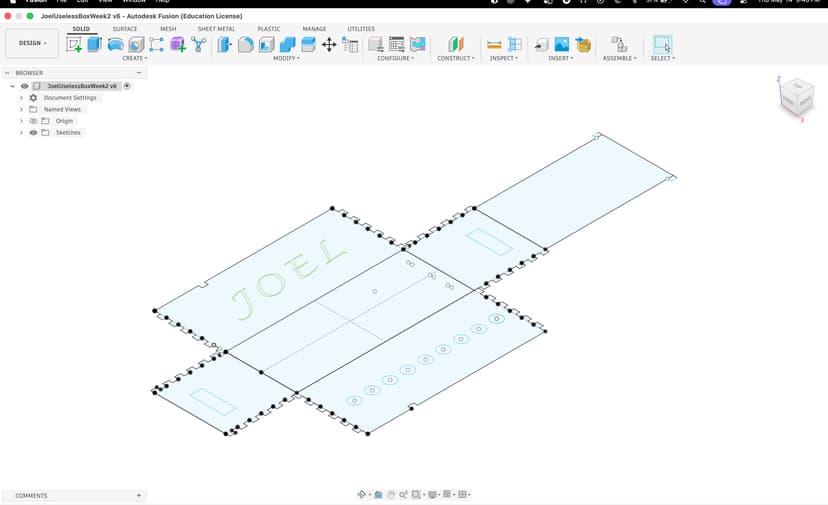Click the Configure Design icon

point(375,44)
